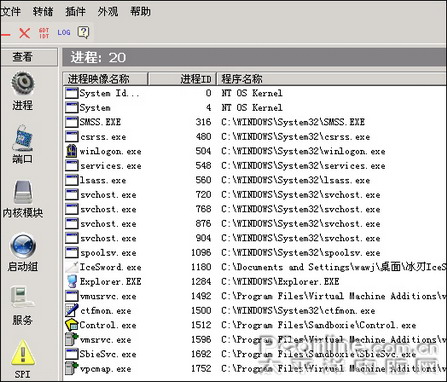The height and width of the screenshot is (382, 447).
Task: Click path C:\WINDOWS\Explorer.EXE
Action: (x=280, y=282)
